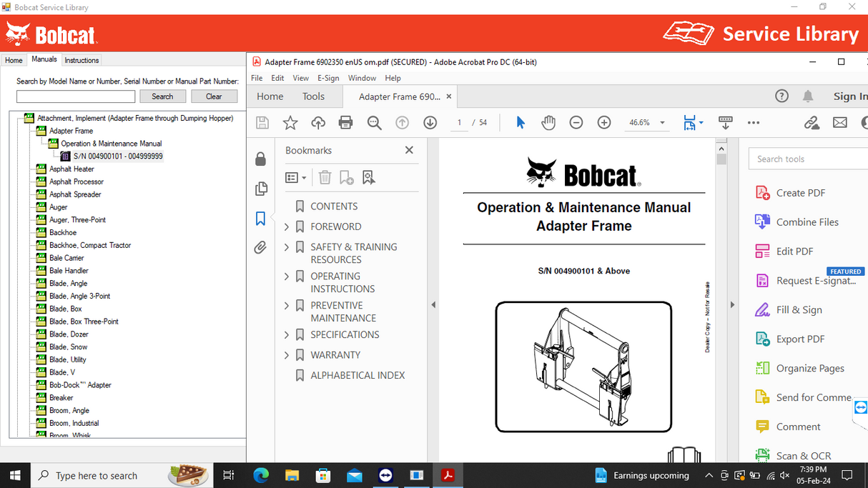
Task: Select the ALPHABETICAL INDEX bookmark
Action: click(357, 375)
